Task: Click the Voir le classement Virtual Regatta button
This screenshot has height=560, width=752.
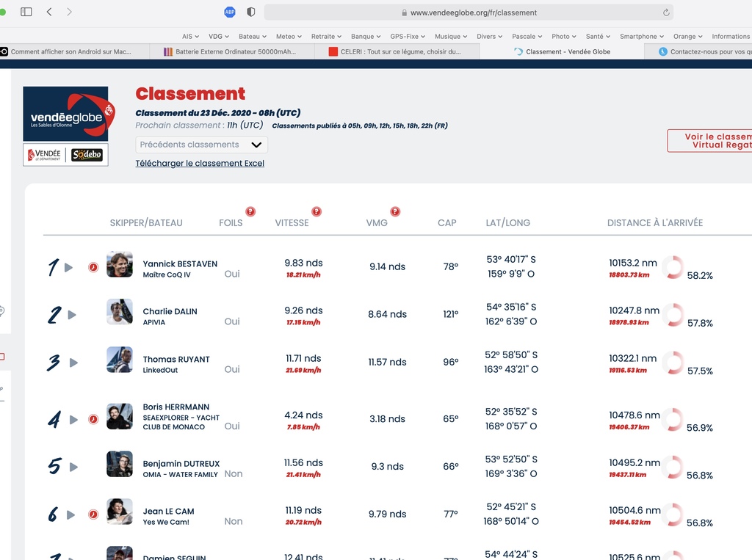Action: tap(710, 141)
